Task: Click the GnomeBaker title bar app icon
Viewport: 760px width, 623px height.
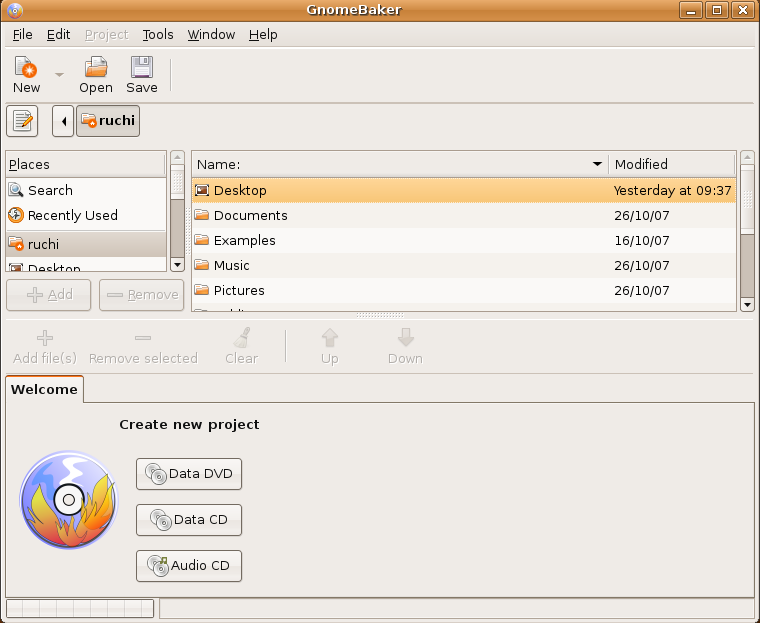Action: 15,10
